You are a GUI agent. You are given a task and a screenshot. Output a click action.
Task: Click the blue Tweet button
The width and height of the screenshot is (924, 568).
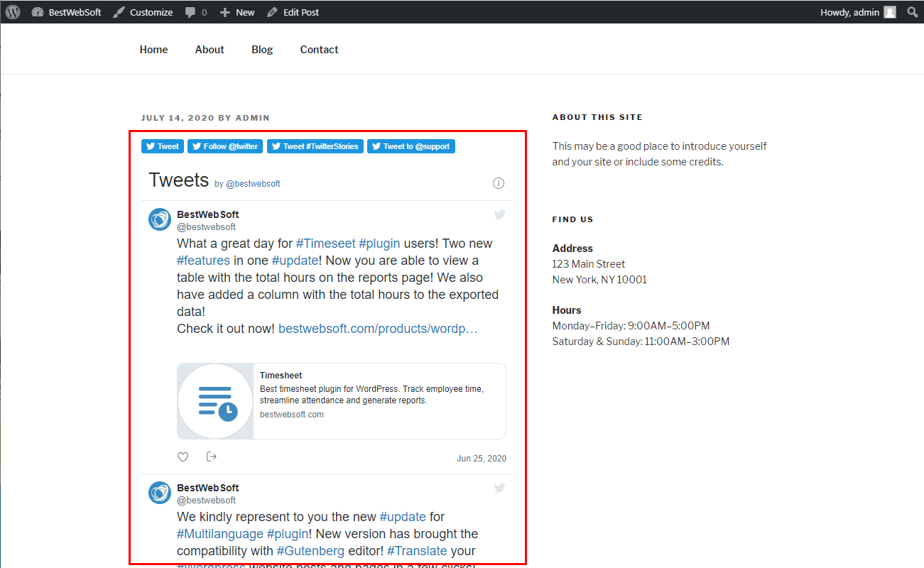[x=163, y=146]
